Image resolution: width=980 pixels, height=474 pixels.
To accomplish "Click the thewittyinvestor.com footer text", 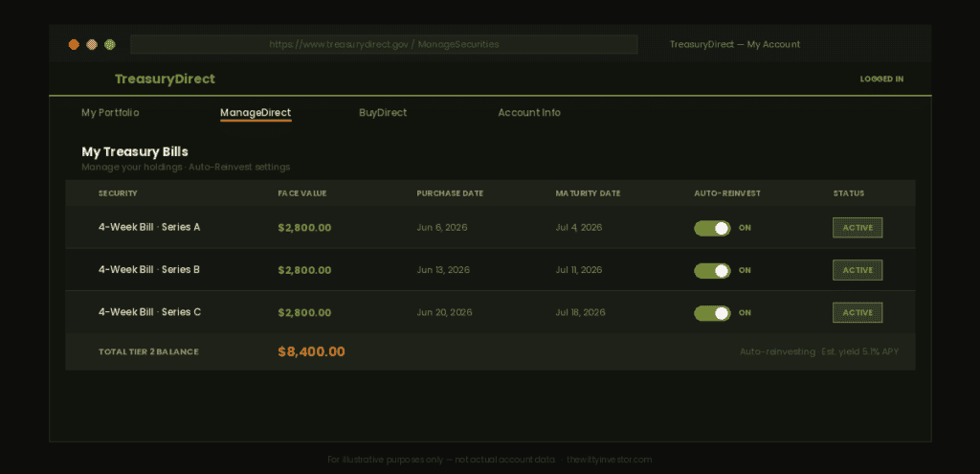I will pyautogui.click(x=610, y=460).
